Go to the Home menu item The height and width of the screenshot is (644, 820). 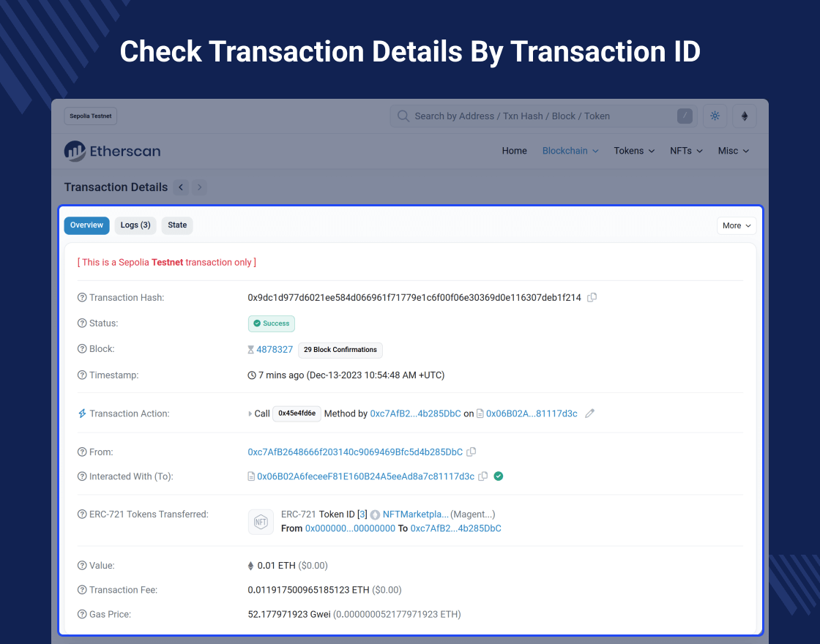pyautogui.click(x=514, y=151)
